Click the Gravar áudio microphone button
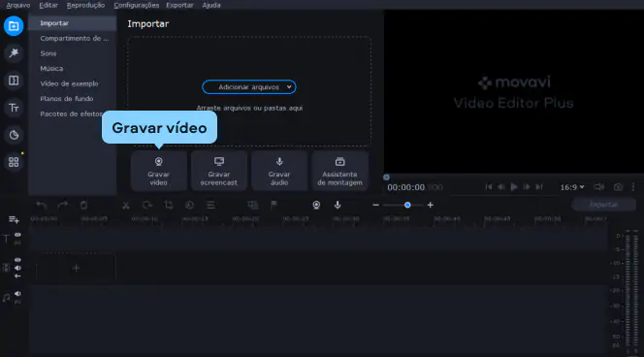This screenshot has height=357, width=644. [279, 171]
